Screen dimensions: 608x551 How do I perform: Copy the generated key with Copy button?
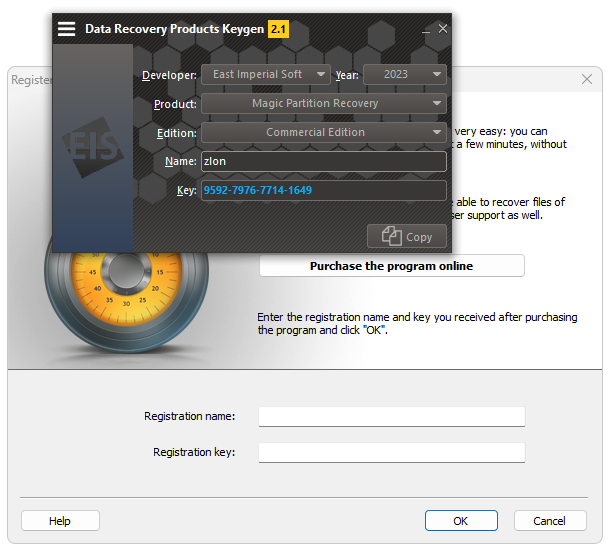407,236
